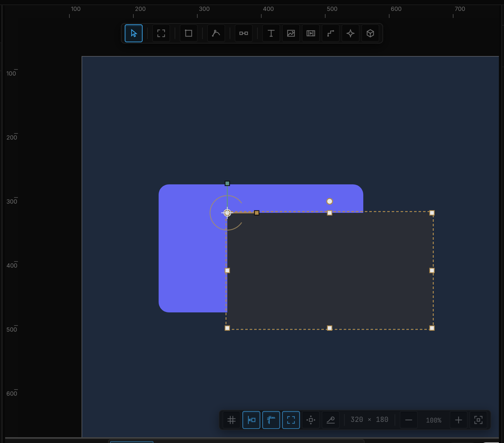Choose the stepped path tool

coord(331,33)
